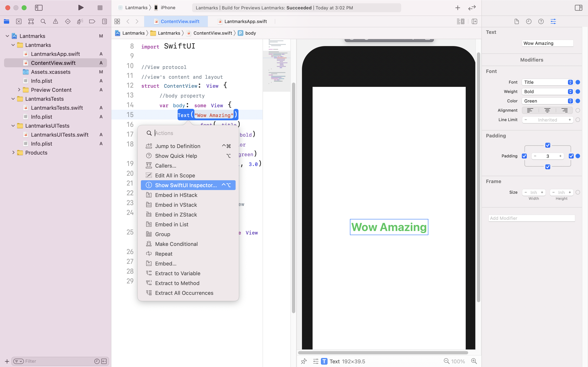This screenshot has width=588, height=367.
Task: Switch to LantmarksApp.swift tab
Action: [x=245, y=21]
